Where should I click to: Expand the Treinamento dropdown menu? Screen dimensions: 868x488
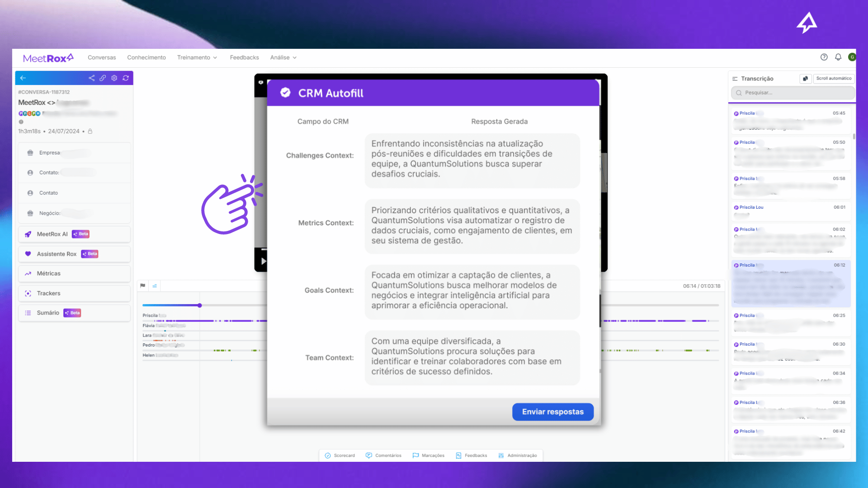pyautogui.click(x=197, y=57)
